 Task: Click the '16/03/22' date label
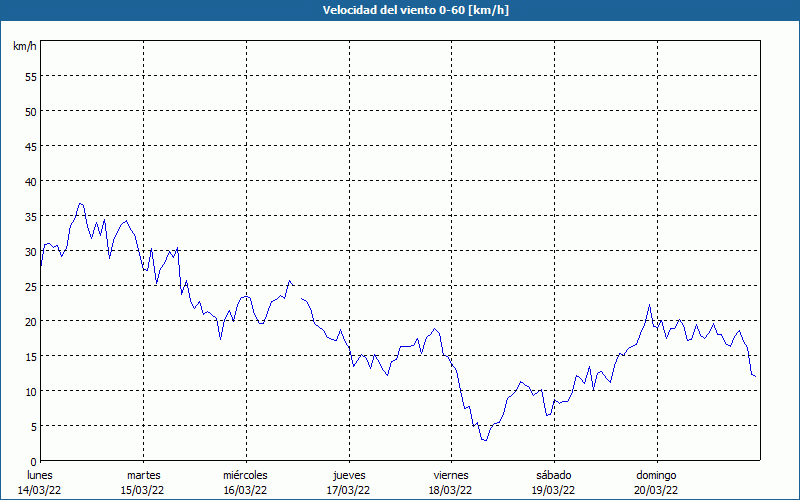click(x=245, y=490)
